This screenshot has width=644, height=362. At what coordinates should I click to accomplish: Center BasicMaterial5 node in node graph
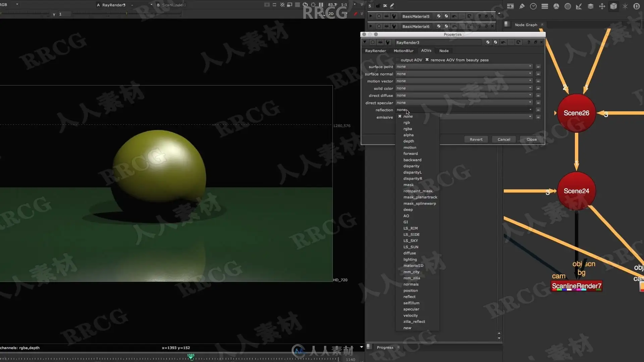pyautogui.click(x=379, y=16)
